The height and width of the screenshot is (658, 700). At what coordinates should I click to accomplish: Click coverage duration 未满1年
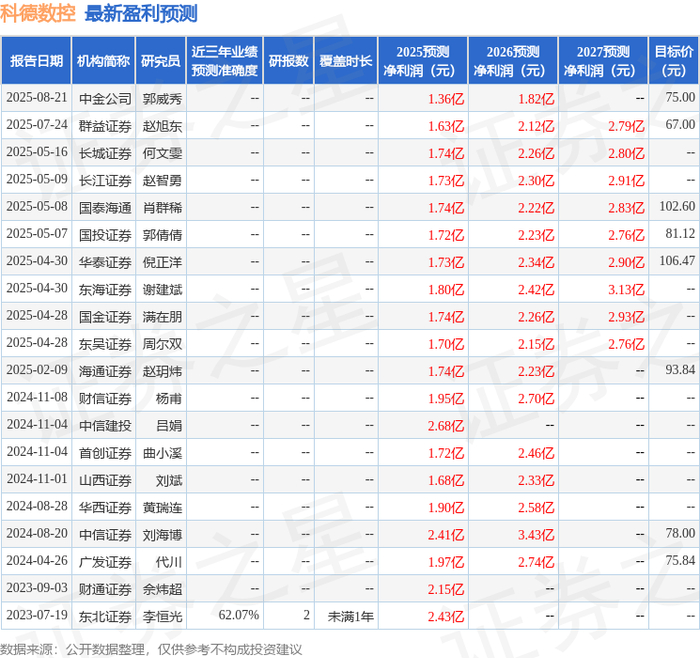click(x=350, y=616)
